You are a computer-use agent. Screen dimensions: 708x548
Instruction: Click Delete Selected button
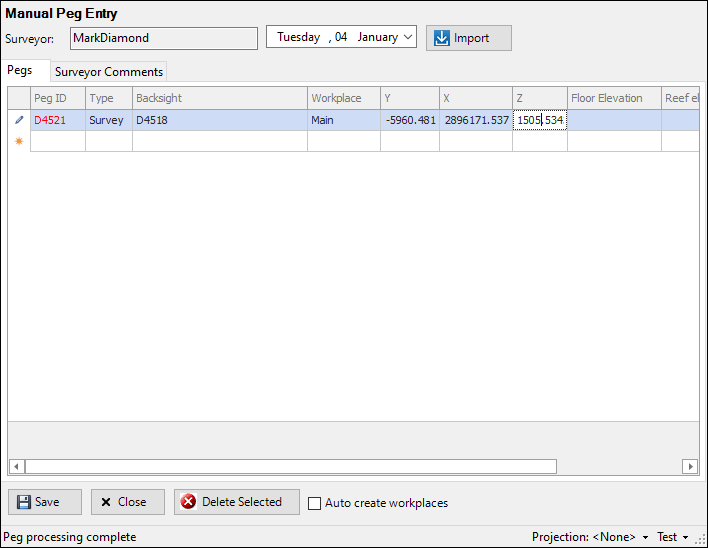pyautogui.click(x=237, y=502)
